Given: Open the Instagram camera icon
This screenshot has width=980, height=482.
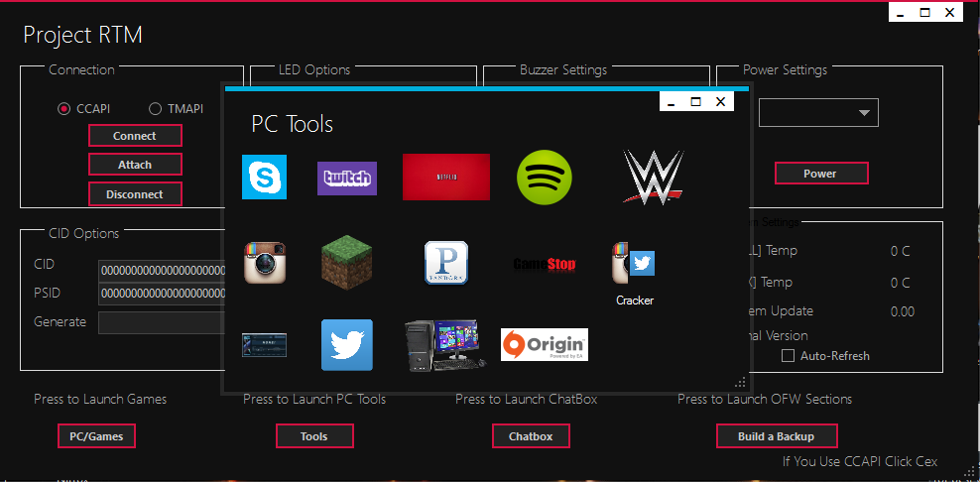Looking at the screenshot, I should click(265, 263).
